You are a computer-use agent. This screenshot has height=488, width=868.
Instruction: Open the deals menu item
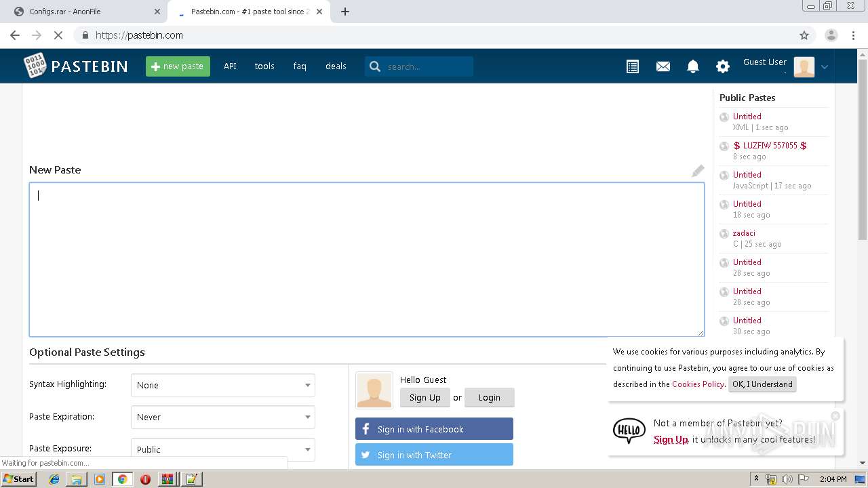pos(336,66)
